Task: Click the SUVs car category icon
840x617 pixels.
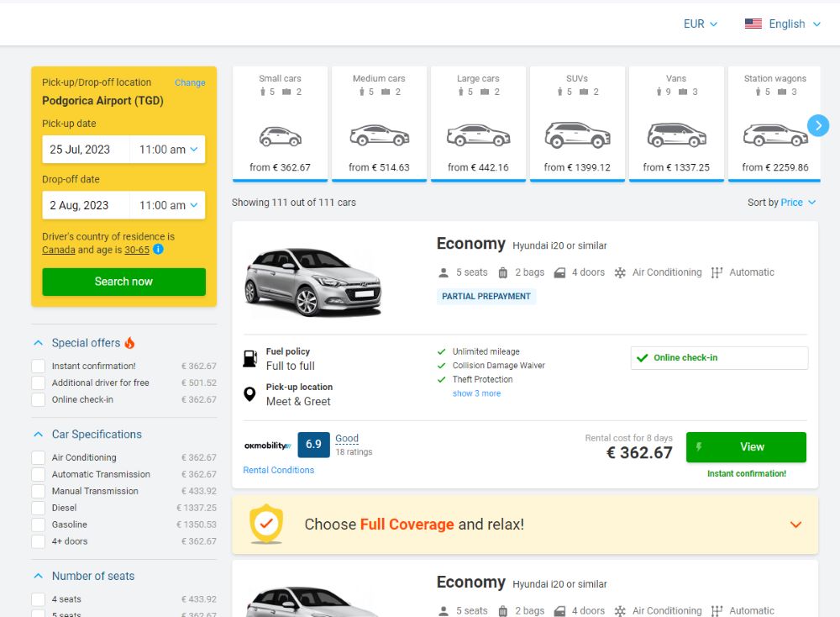Action: [x=577, y=134]
